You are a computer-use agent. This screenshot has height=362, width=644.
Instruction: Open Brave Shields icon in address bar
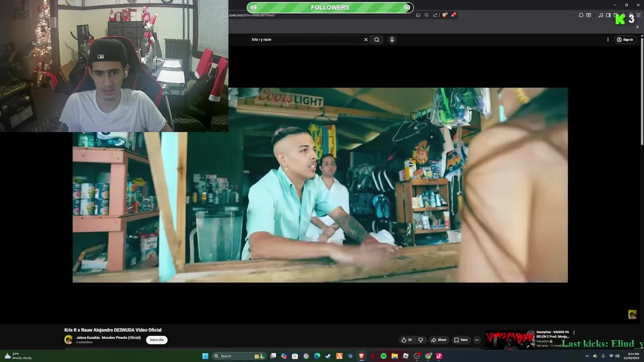pyautogui.click(x=445, y=15)
